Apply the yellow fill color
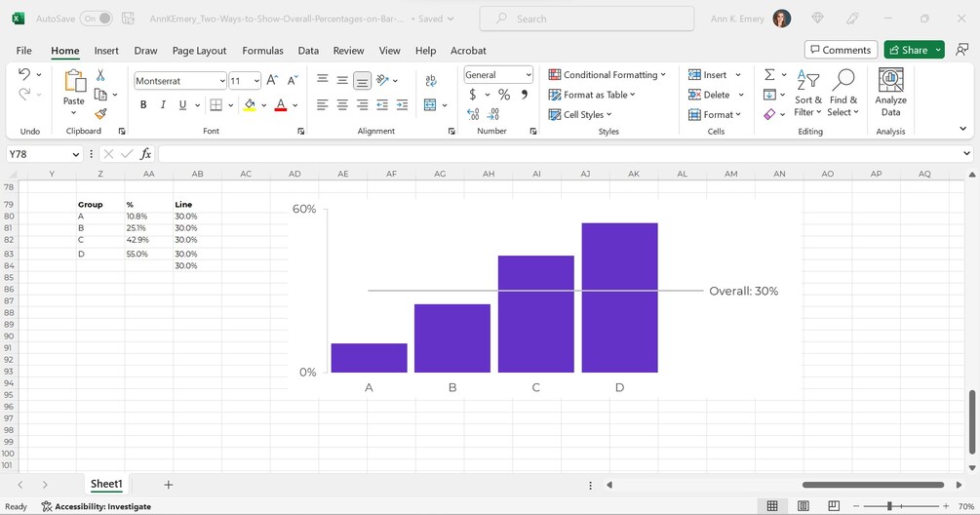The width and height of the screenshot is (980, 515). (250, 104)
